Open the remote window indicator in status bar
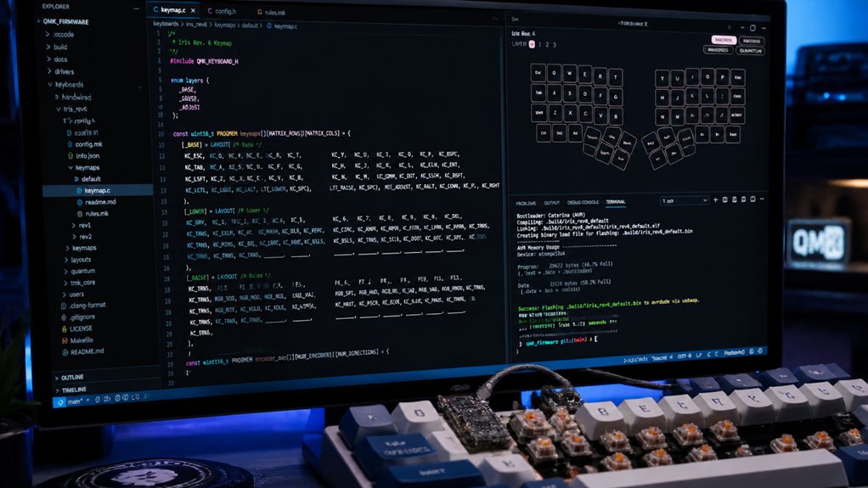 coord(59,402)
